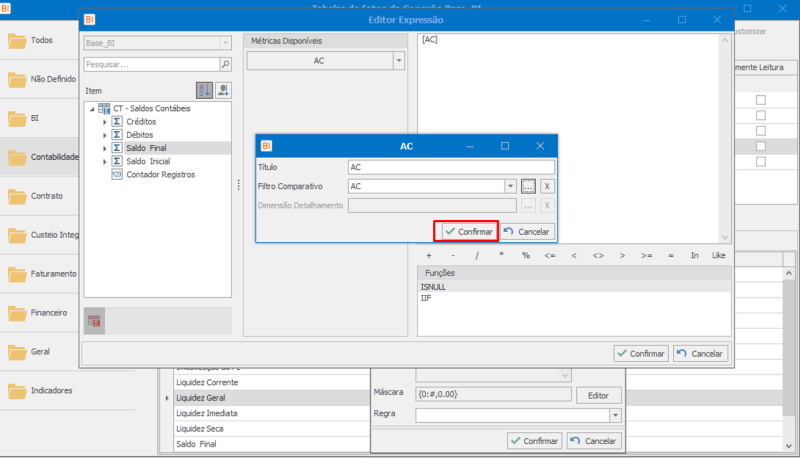This screenshot has height=458, width=800.
Task: Click the vertical splitter dots handle
Action: 238,185
